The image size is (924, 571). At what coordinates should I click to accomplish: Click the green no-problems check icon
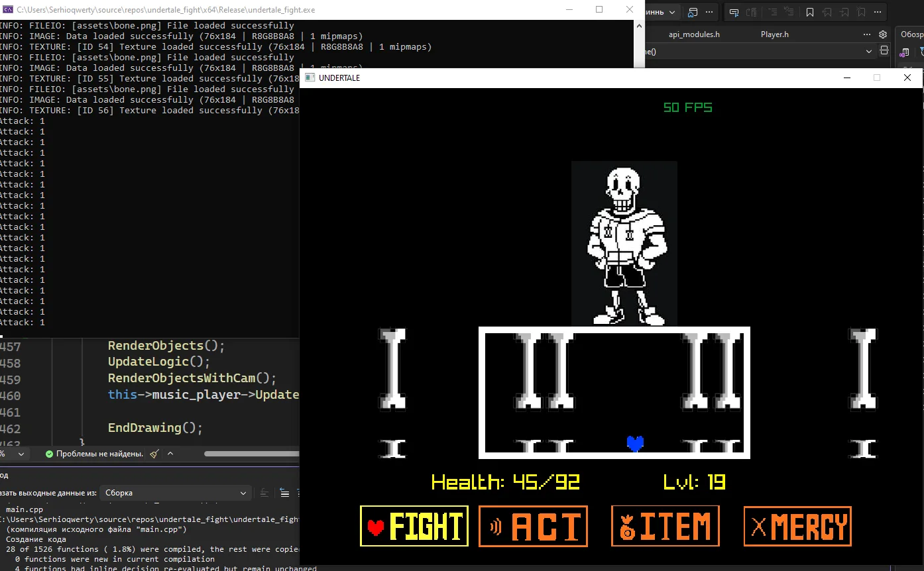click(x=49, y=454)
